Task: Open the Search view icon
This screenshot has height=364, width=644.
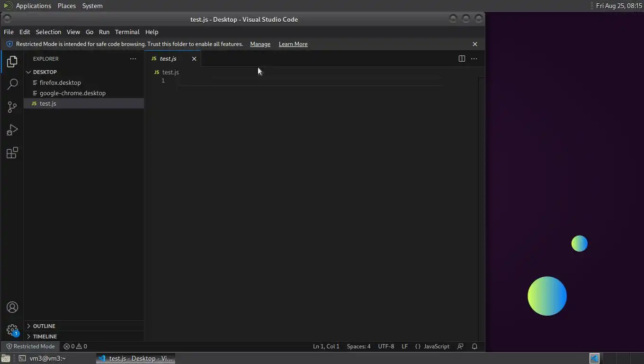Action: pyautogui.click(x=12, y=84)
